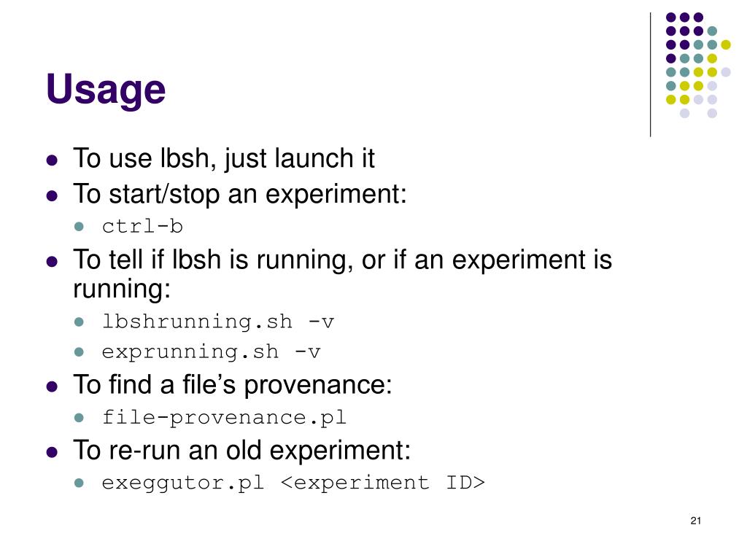Select the 'To use lbsh, just launch it' line
Image resolution: width=747 pixels, height=560 pixels.
tap(224, 158)
